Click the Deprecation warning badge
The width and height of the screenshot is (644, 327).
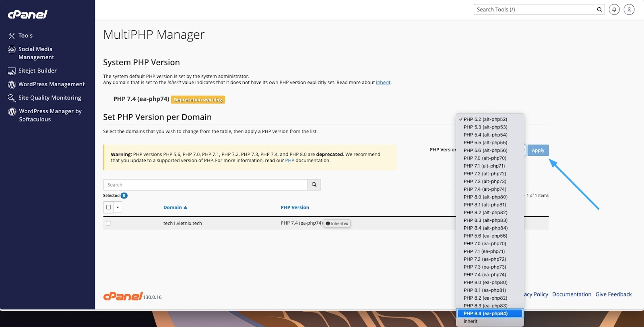click(198, 100)
